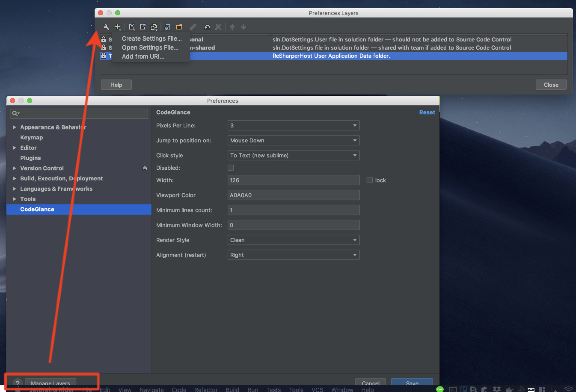
Task: Expand the Editor tree section
Action: tap(14, 148)
